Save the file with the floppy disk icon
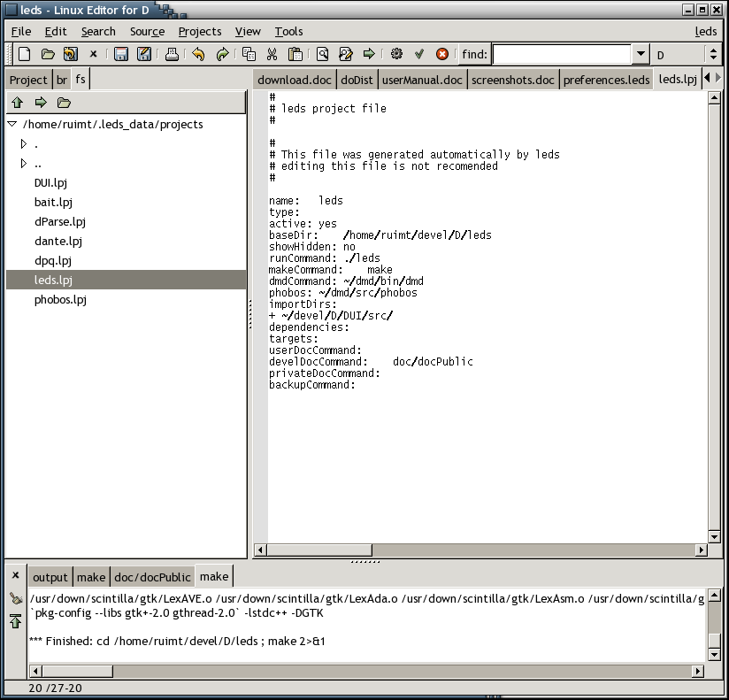 coord(121,54)
